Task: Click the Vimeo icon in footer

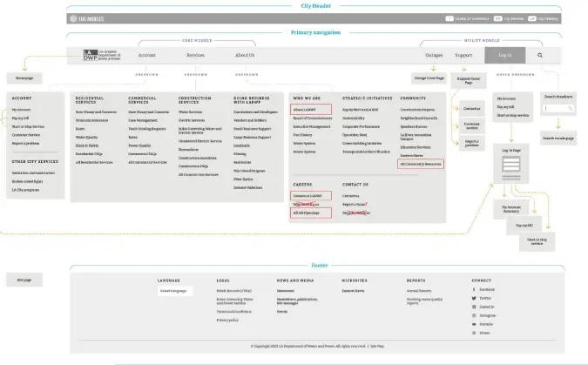Action: [474, 333]
